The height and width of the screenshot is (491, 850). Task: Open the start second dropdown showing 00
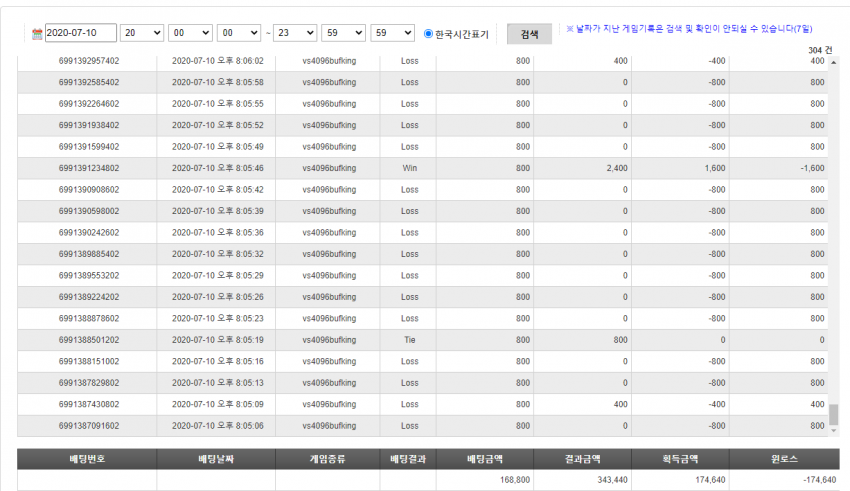point(239,33)
